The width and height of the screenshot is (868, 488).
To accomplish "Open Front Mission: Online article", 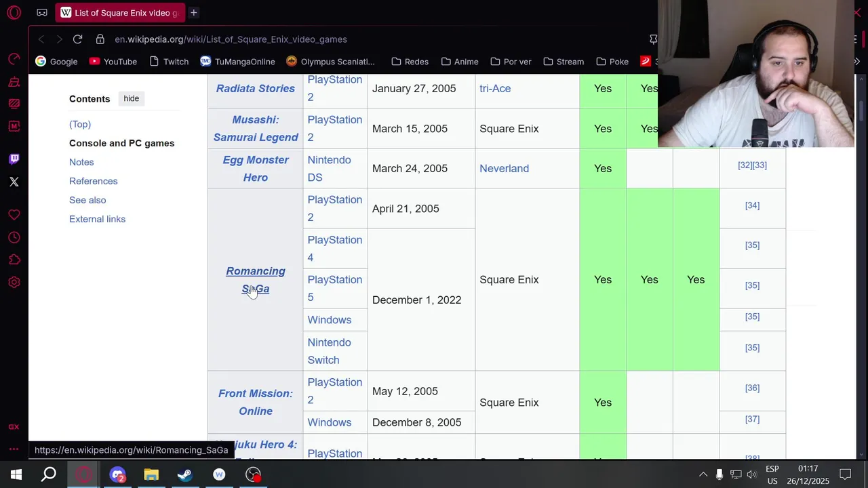I will point(256,402).
